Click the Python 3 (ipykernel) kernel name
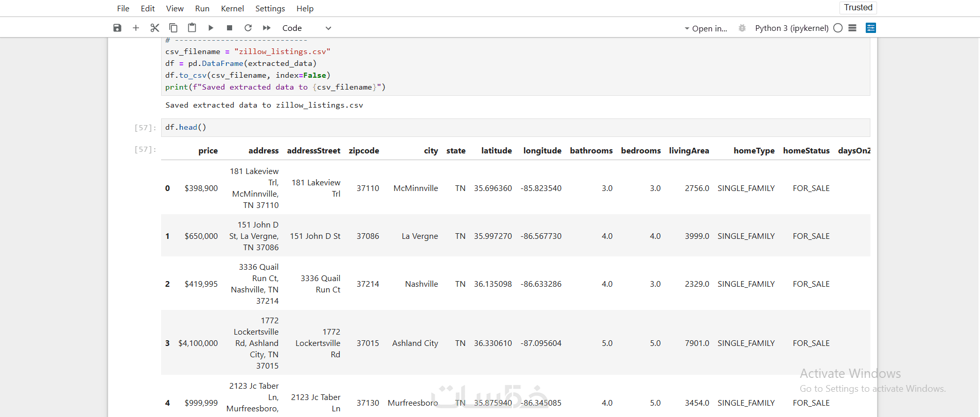This screenshot has height=417, width=980. (x=792, y=28)
